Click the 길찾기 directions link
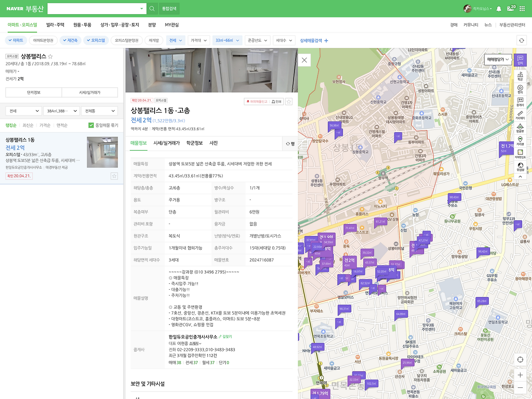 [x=226, y=337]
